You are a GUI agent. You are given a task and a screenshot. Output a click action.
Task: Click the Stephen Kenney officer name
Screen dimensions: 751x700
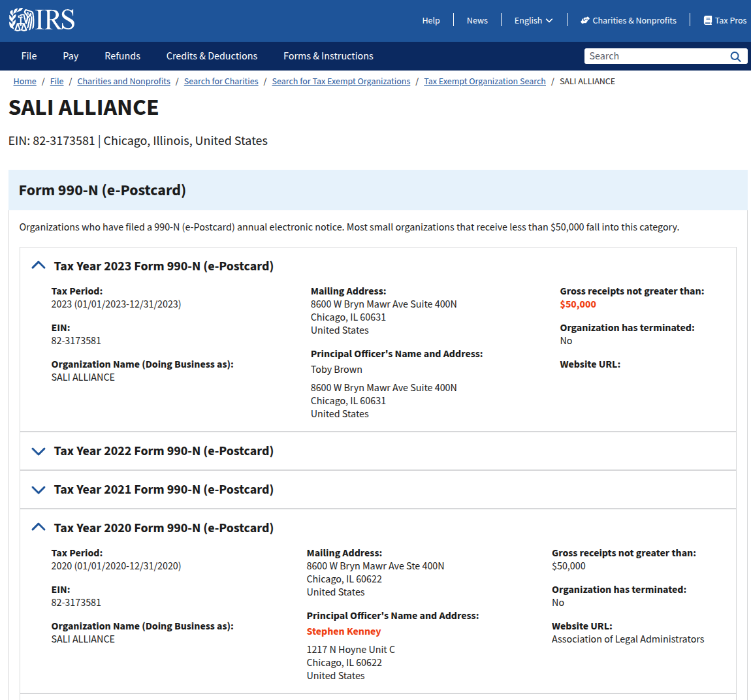pyautogui.click(x=344, y=631)
